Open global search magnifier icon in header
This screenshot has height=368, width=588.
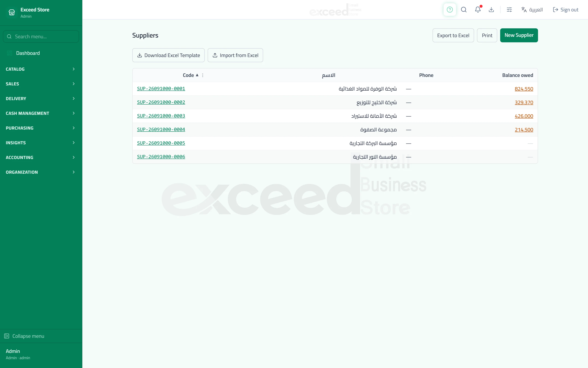click(464, 10)
